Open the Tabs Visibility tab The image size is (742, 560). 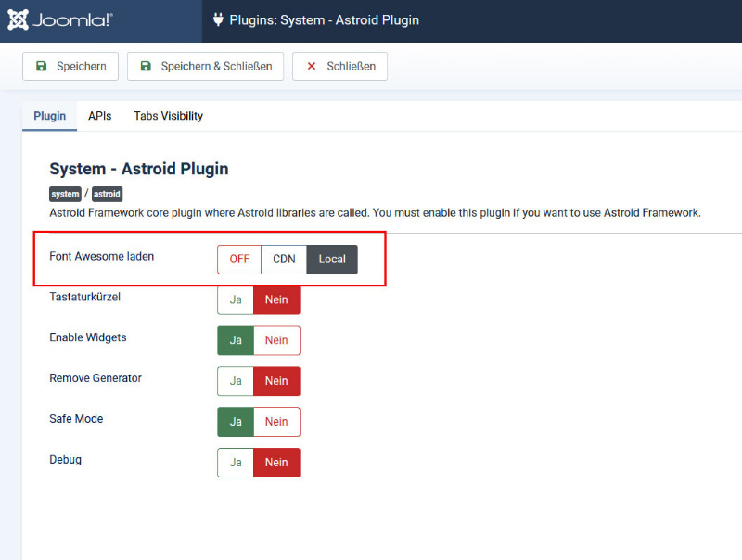coord(168,116)
